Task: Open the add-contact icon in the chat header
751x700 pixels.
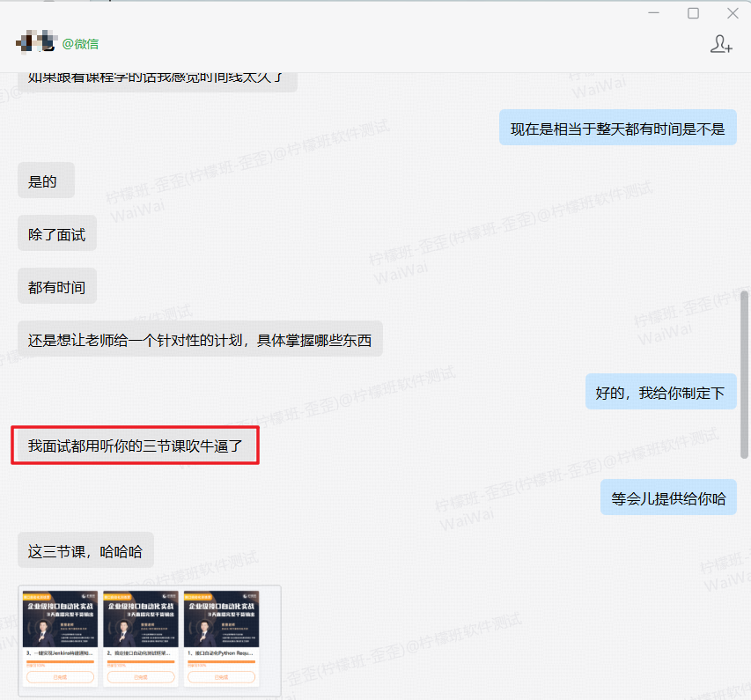Action: 721,44
